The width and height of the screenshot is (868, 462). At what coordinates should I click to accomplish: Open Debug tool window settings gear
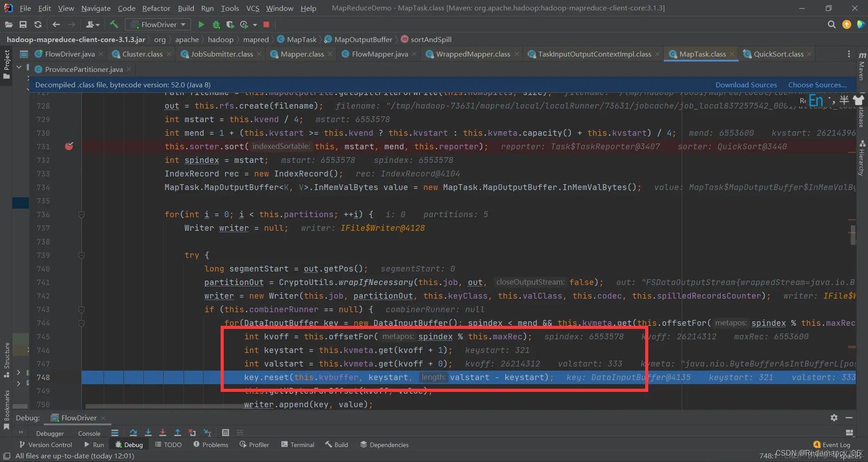834,418
